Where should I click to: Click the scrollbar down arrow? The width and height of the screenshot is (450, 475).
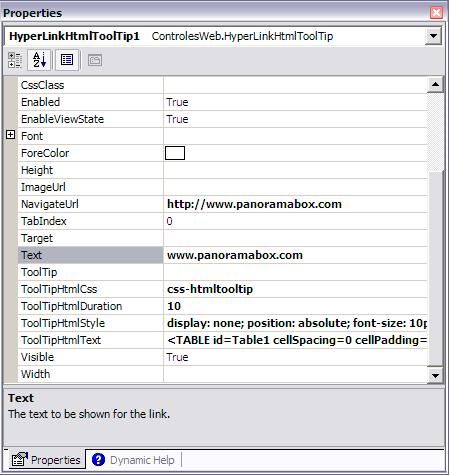click(435, 376)
